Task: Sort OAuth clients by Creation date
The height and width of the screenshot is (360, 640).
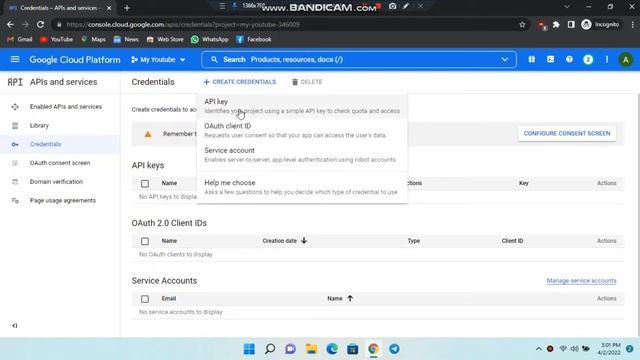Action: (284, 241)
